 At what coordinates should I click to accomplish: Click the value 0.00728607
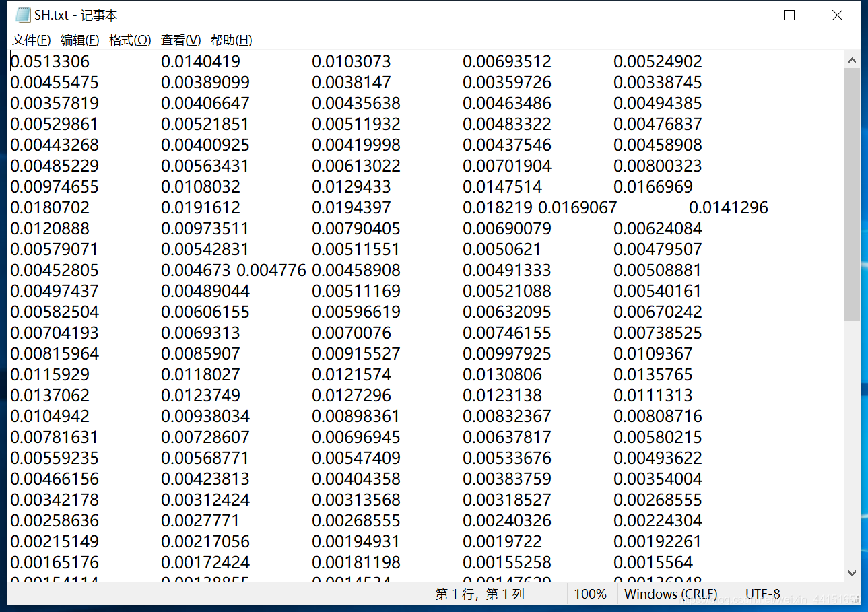(205, 438)
